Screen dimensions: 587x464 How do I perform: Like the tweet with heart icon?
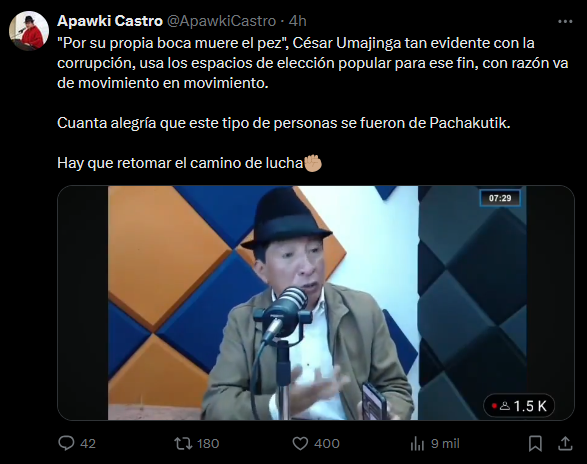(300, 444)
